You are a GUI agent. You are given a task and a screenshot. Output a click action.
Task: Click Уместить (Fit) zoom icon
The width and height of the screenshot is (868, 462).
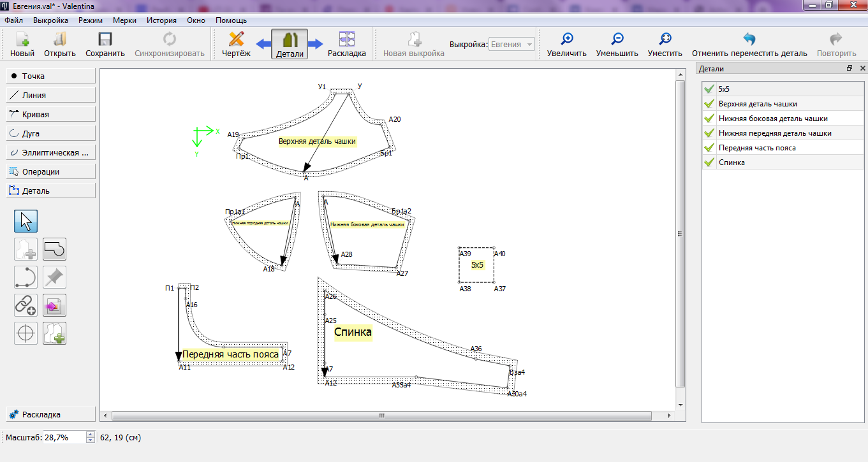665,45
